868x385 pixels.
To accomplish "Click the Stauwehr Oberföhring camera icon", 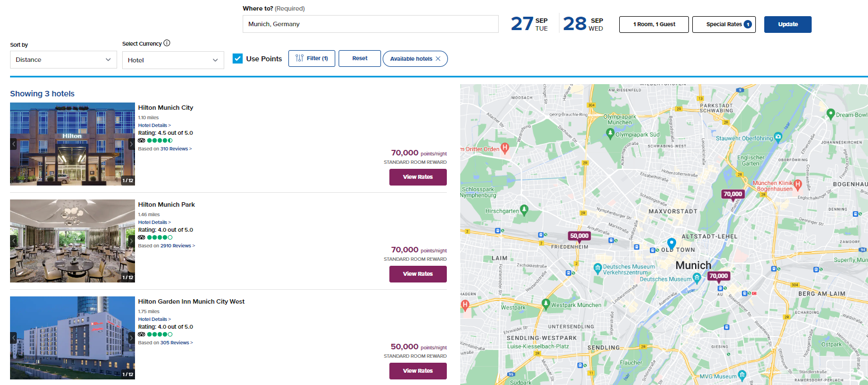I will pyautogui.click(x=779, y=138).
